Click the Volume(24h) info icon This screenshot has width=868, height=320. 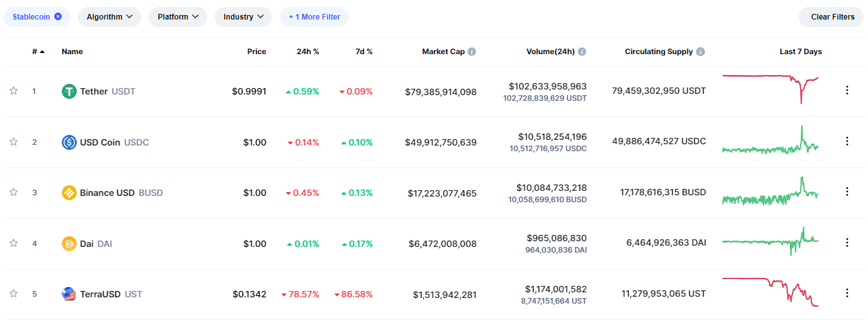point(582,52)
